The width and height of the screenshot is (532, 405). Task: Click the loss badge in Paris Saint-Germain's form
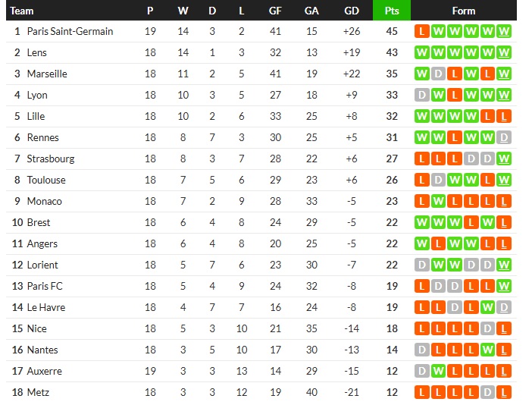click(x=421, y=31)
